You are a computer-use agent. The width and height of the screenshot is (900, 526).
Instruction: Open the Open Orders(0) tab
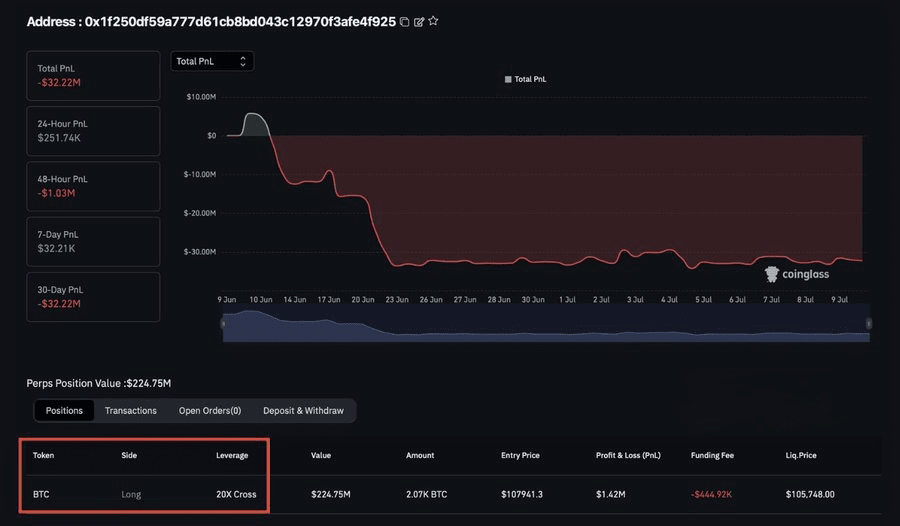point(210,411)
